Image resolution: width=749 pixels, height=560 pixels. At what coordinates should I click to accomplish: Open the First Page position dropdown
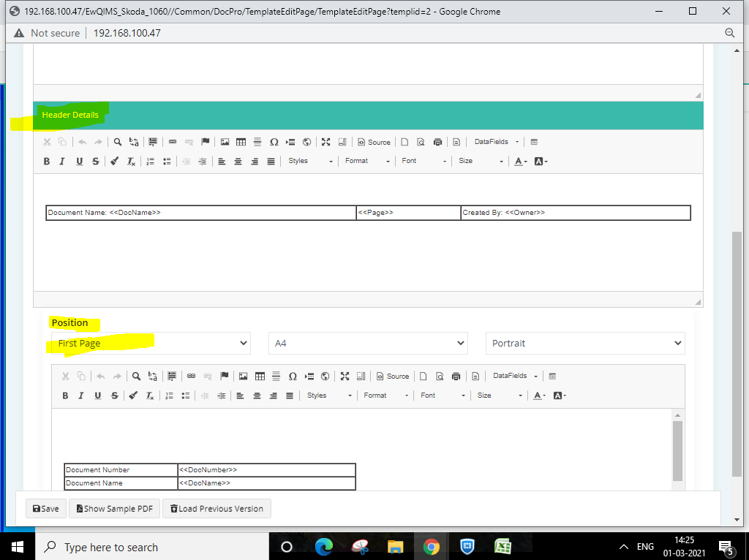pyautogui.click(x=151, y=344)
